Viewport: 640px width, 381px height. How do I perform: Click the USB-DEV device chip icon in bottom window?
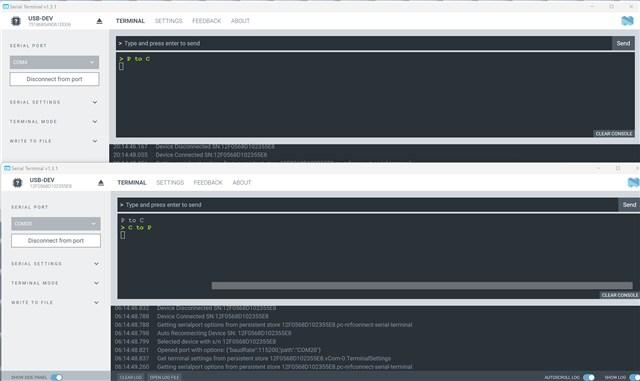[18, 183]
